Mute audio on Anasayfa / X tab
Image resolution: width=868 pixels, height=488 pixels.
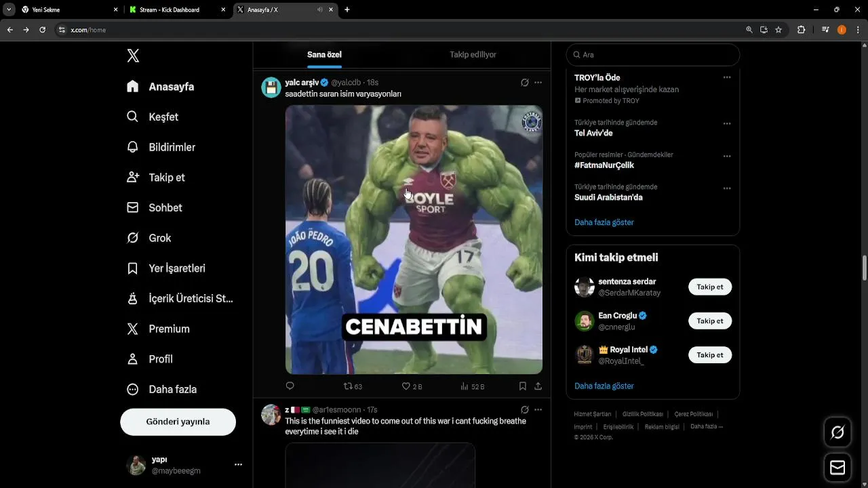coord(319,10)
